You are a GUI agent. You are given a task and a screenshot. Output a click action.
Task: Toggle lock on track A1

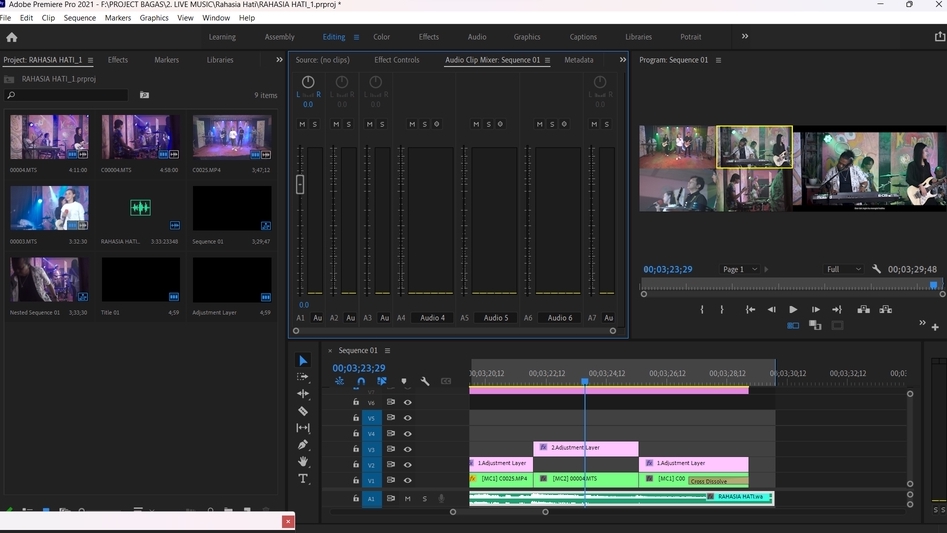(356, 499)
